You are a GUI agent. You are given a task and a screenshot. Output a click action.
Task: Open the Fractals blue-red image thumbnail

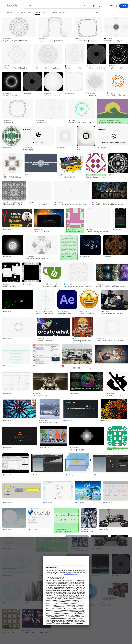(x=19, y=409)
